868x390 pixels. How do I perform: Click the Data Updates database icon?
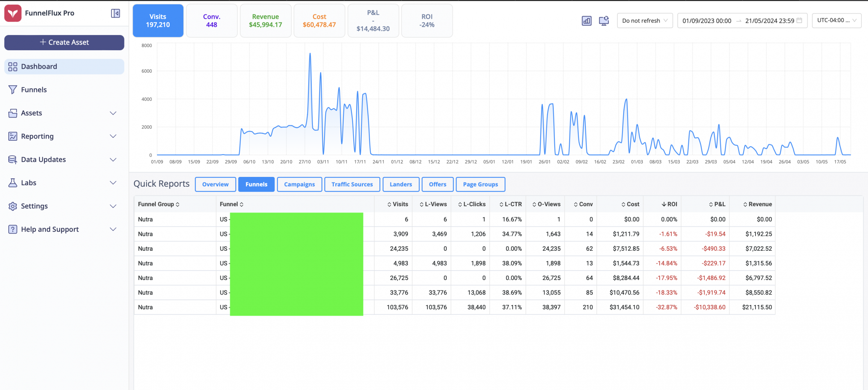(13, 160)
